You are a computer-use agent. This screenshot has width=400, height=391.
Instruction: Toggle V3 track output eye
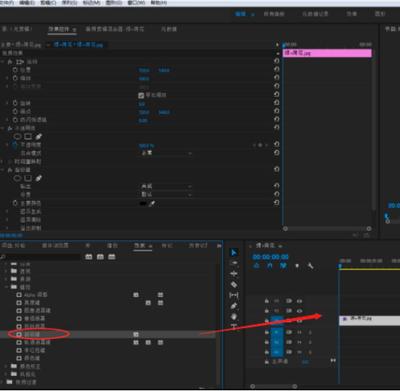point(299,301)
